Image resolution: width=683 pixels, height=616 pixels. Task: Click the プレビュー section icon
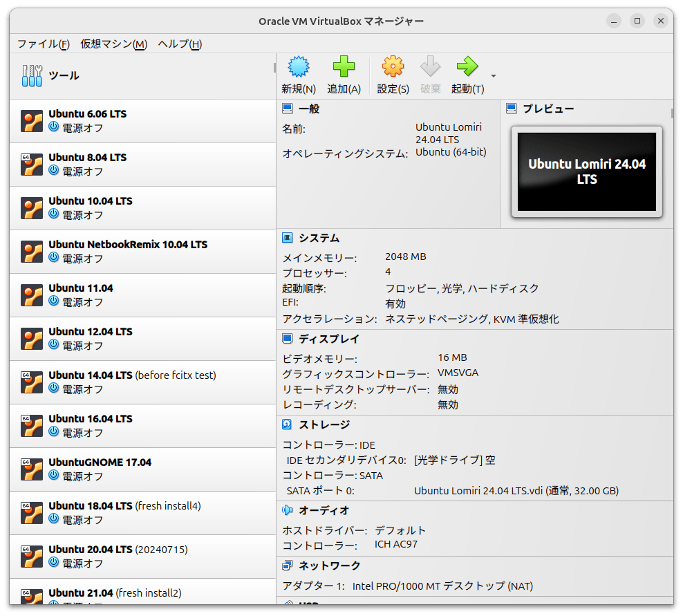click(512, 109)
